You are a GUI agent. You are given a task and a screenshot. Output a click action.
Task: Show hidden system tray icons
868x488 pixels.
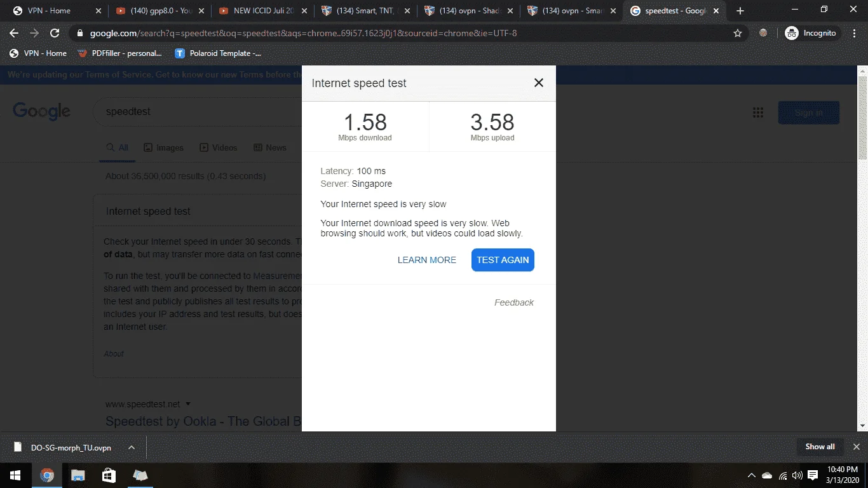(x=752, y=475)
